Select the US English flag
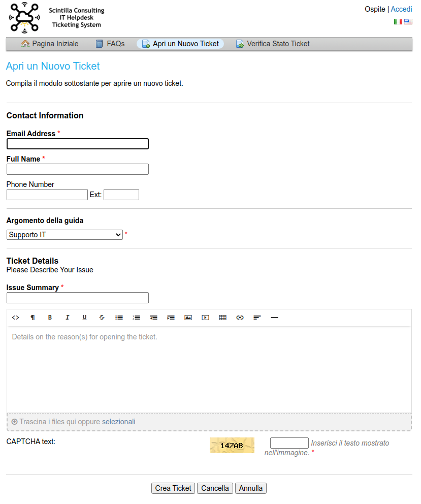Image resolution: width=421 pixels, height=504 pixels. [x=408, y=22]
